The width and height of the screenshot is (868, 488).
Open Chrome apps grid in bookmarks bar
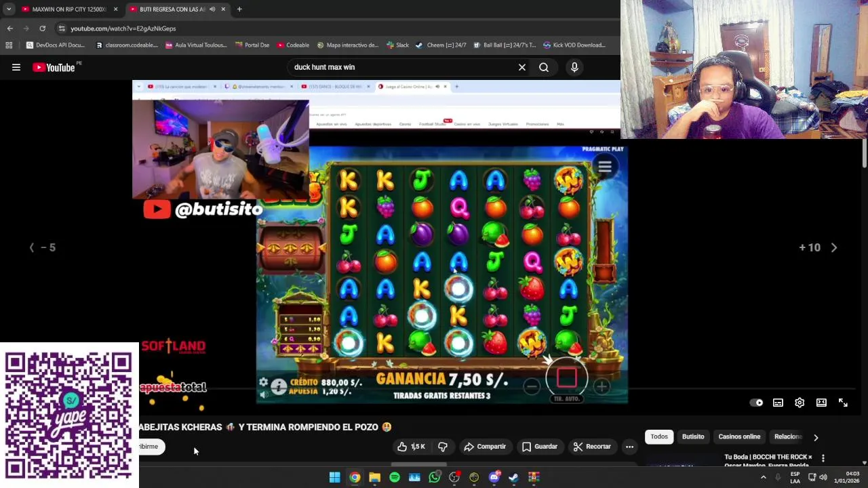pos(9,45)
